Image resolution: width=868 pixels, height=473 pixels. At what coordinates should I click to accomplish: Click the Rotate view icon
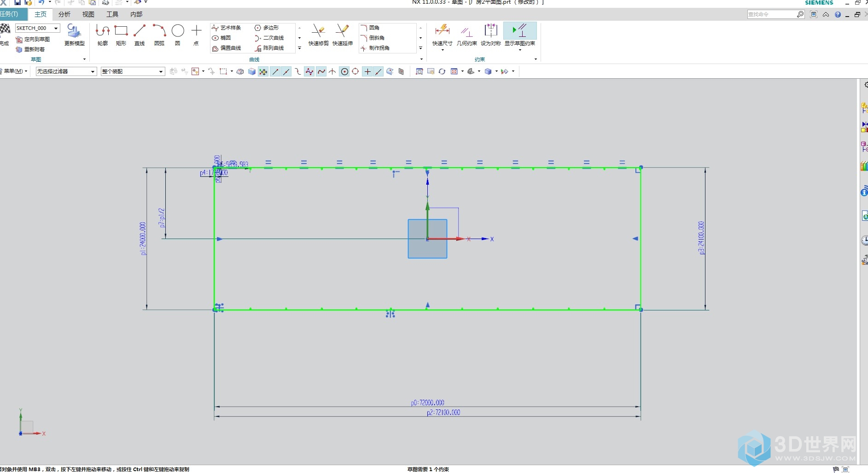tap(442, 71)
